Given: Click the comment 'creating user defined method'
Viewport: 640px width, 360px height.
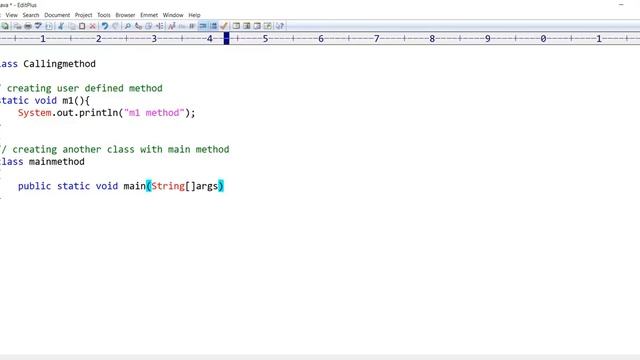Looking at the screenshot, I should [x=84, y=88].
